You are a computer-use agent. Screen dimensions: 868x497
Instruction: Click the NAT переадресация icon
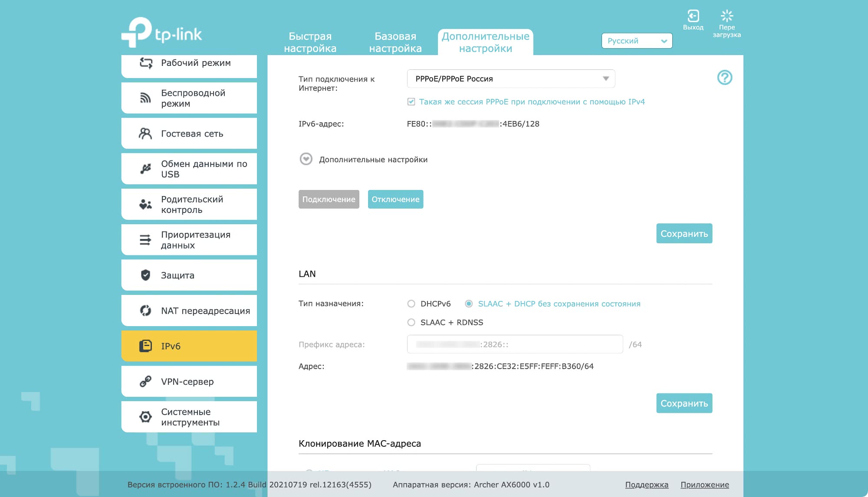145,311
